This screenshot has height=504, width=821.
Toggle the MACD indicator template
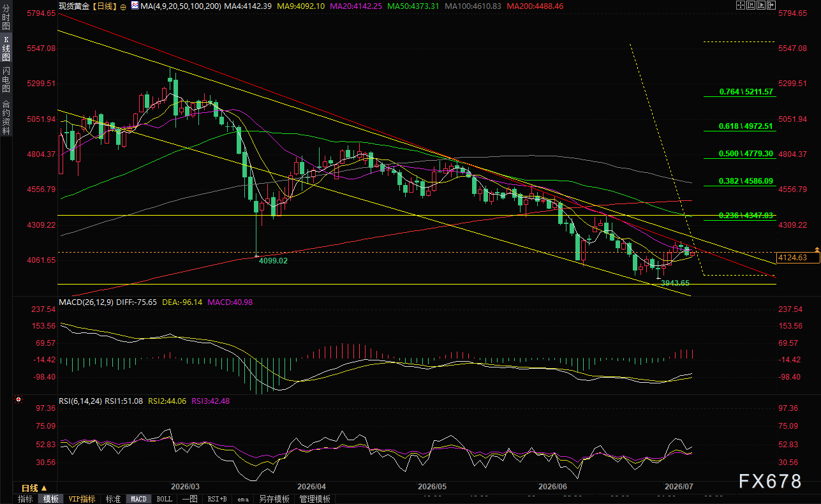[138, 499]
